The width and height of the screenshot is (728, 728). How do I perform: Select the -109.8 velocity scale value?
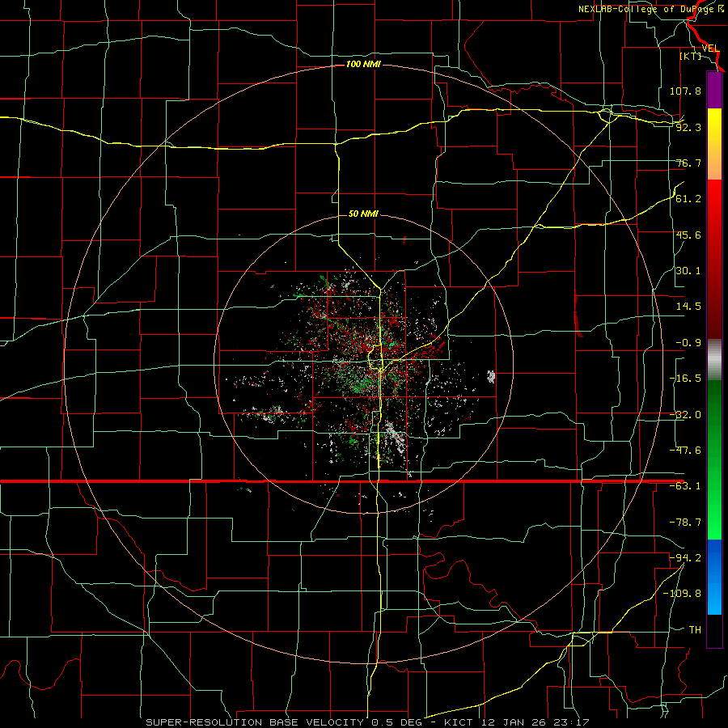tap(682, 594)
